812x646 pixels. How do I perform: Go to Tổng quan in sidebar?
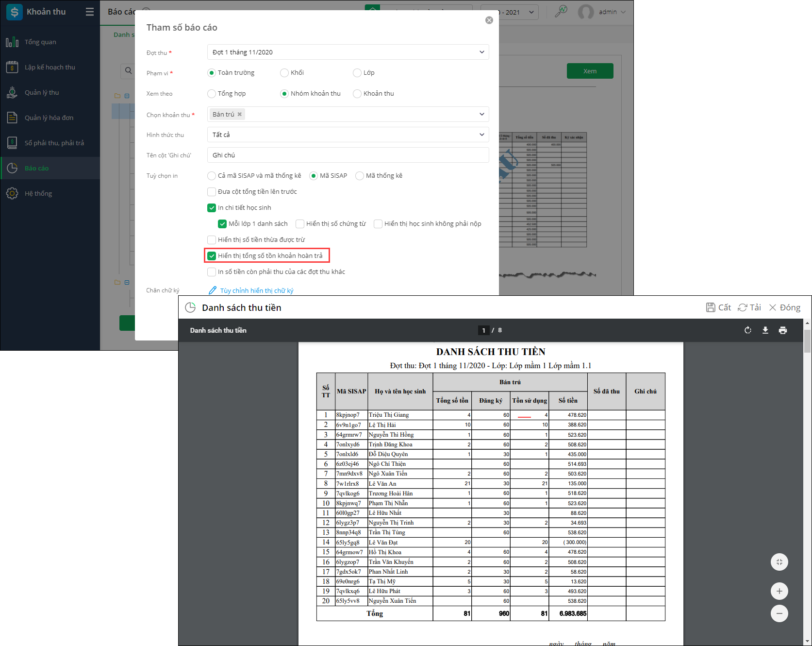40,42
